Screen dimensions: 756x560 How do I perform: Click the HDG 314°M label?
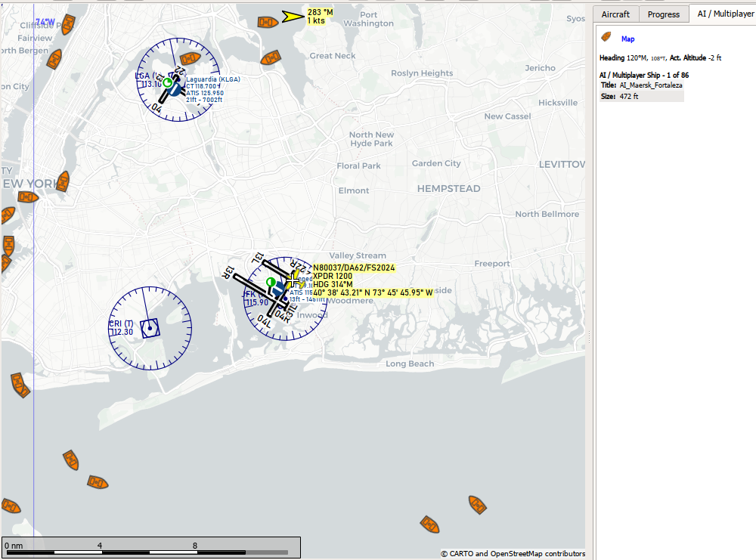[333, 284]
